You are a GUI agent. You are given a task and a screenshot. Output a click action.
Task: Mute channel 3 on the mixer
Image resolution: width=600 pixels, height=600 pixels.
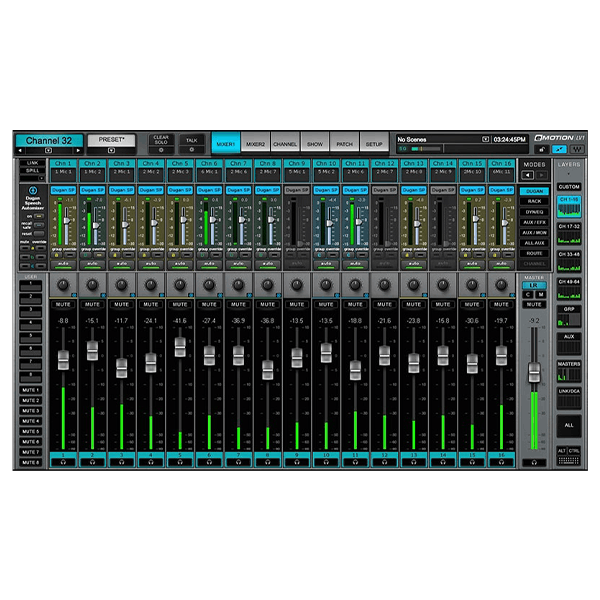[x=121, y=303]
